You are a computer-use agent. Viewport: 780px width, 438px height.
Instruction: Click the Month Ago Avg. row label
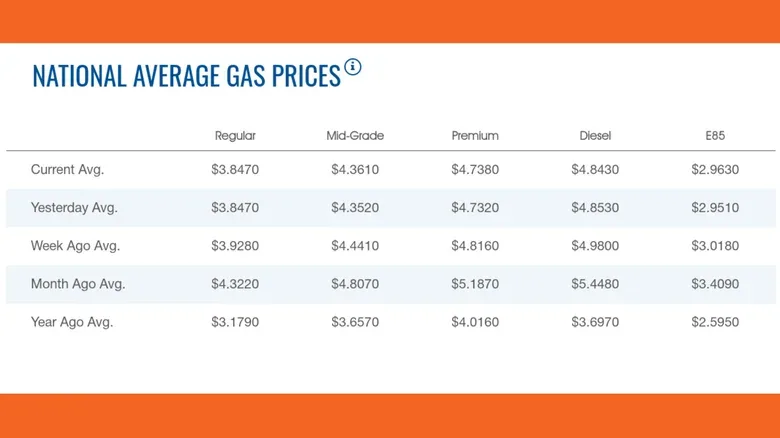click(x=78, y=284)
